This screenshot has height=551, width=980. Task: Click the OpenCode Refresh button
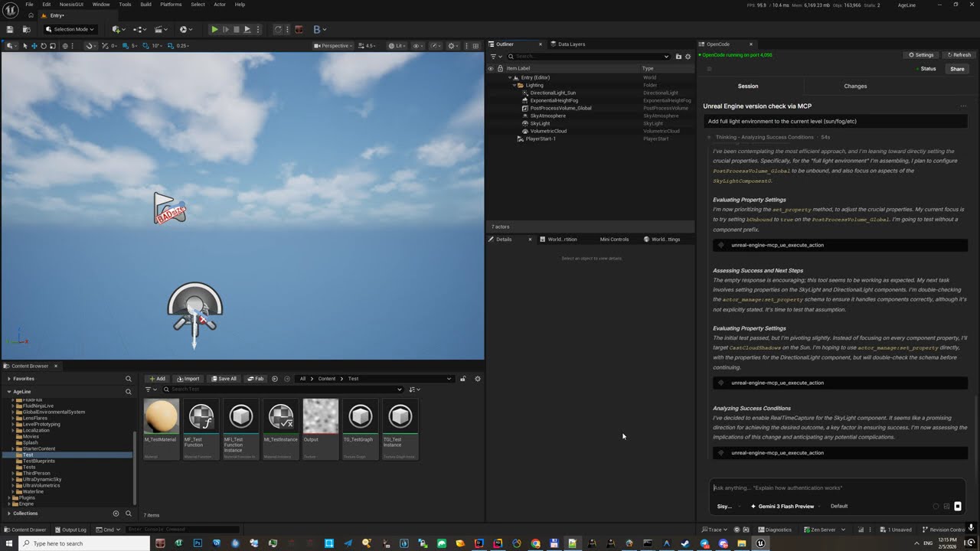pyautogui.click(x=959, y=55)
